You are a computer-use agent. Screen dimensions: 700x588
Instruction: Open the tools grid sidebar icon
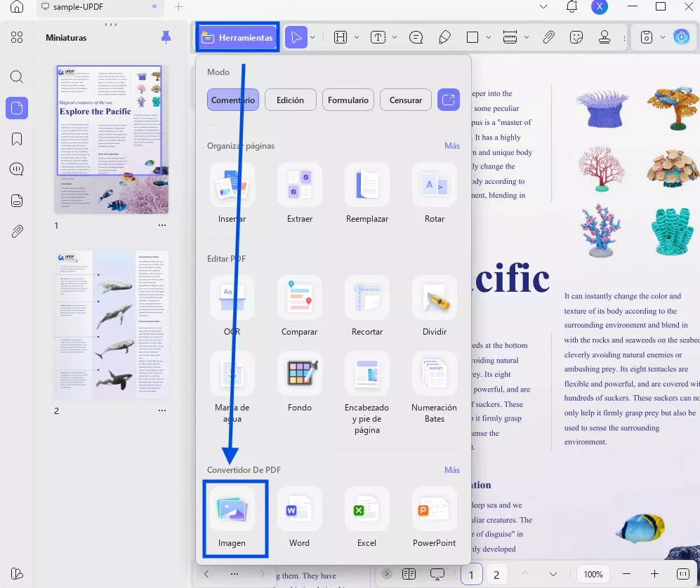(x=17, y=37)
